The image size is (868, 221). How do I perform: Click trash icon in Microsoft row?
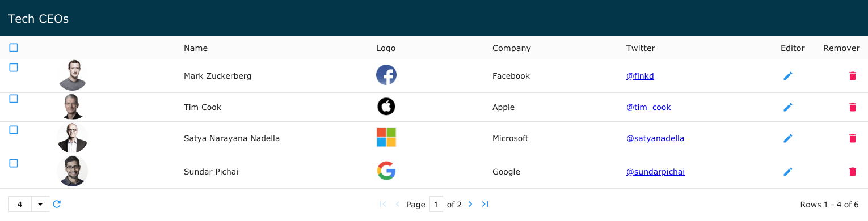(x=852, y=138)
